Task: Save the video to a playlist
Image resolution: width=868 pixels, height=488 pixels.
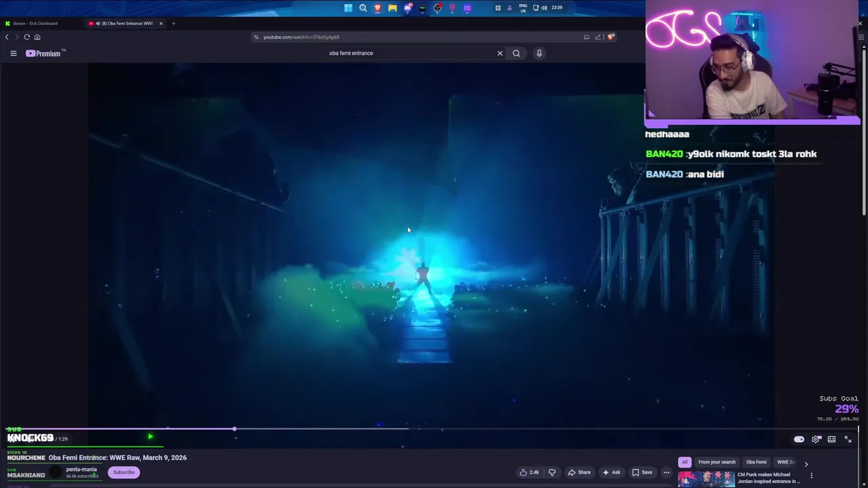Action: 642,472
